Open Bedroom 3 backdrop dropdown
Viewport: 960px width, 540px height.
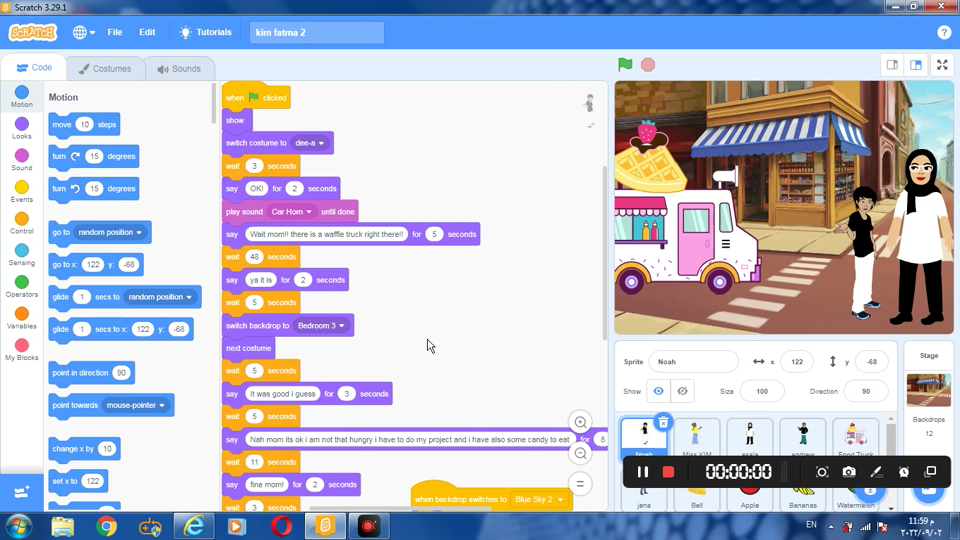click(x=321, y=326)
